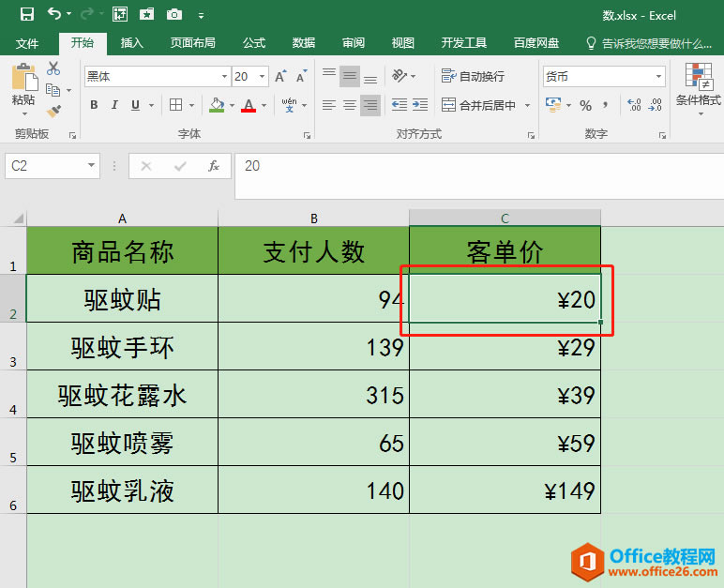The height and width of the screenshot is (588, 724).
Task: Expand the Name Box dropdown arrow
Action: (92, 166)
